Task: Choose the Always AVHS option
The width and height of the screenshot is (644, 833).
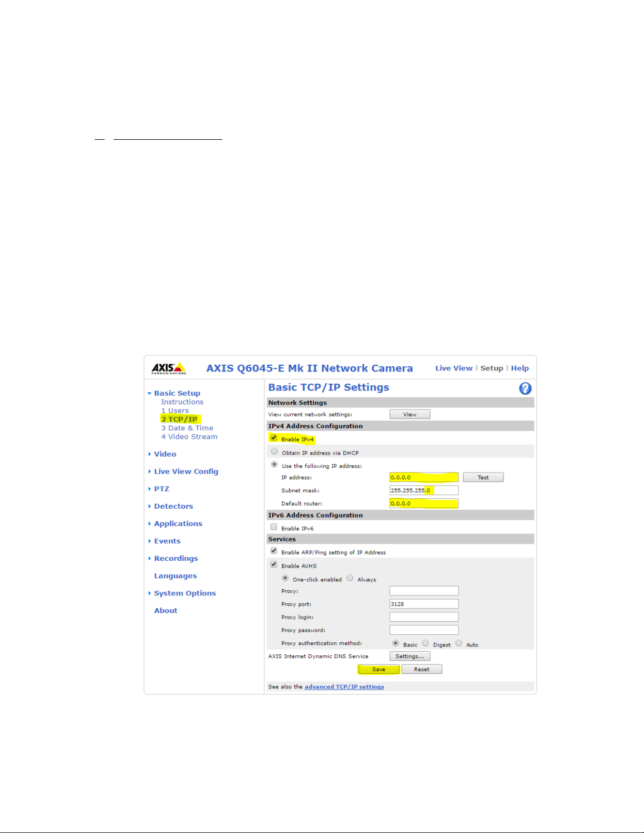Action: point(350,578)
